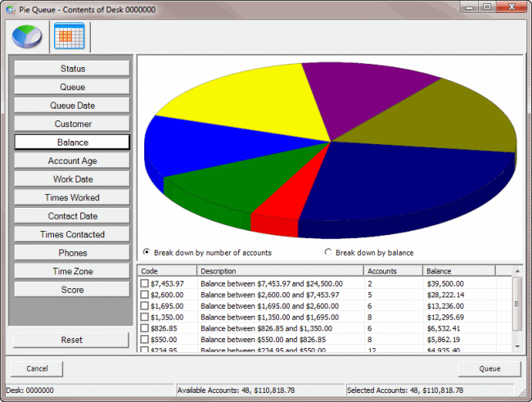Click the table vertical scrollbar thumb
Screen dimensions: 532x402
pos(517,304)
